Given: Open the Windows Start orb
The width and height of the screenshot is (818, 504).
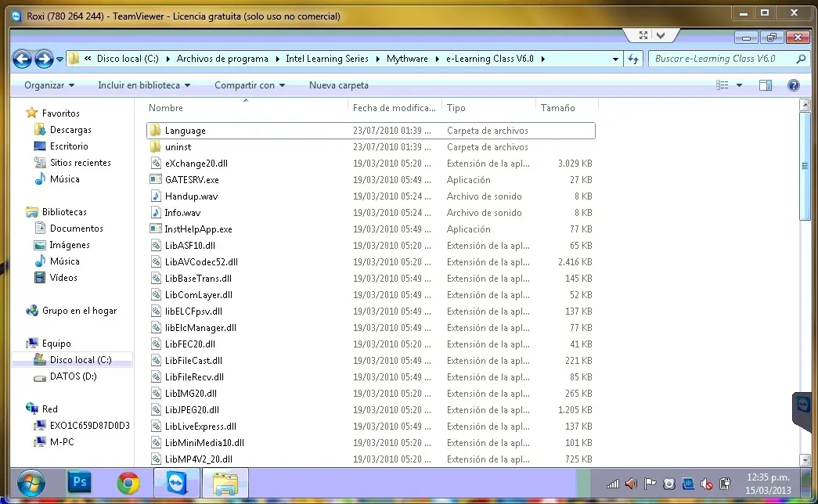Looking at the screenshot, I should (x=31, y=483).
